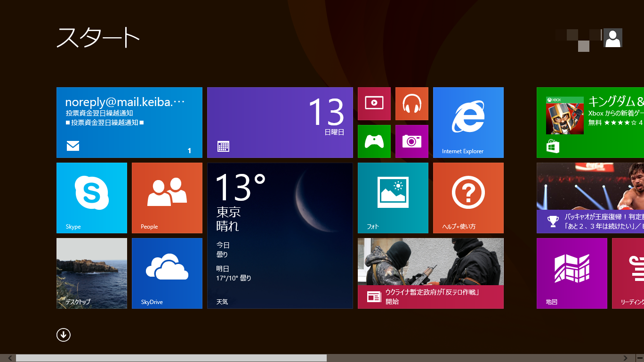The image size is (644, 362).
Task: Launch the Video app tile
Action: 374,104
